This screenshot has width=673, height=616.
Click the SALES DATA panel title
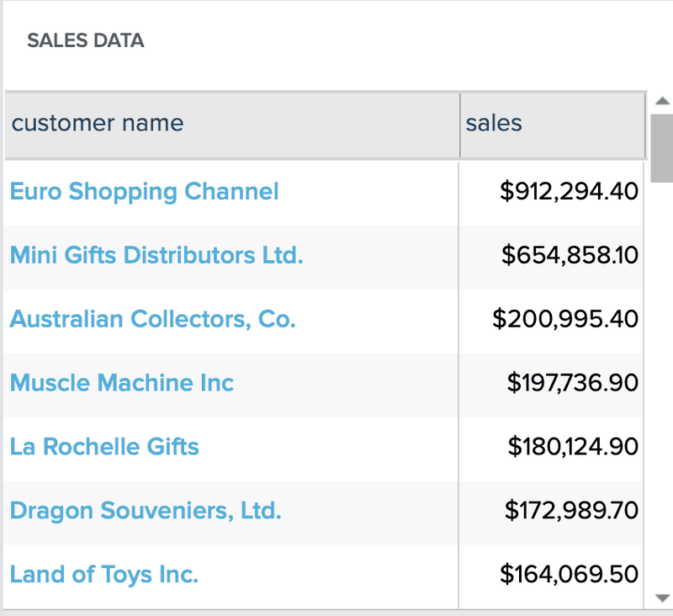click(86, 40)
